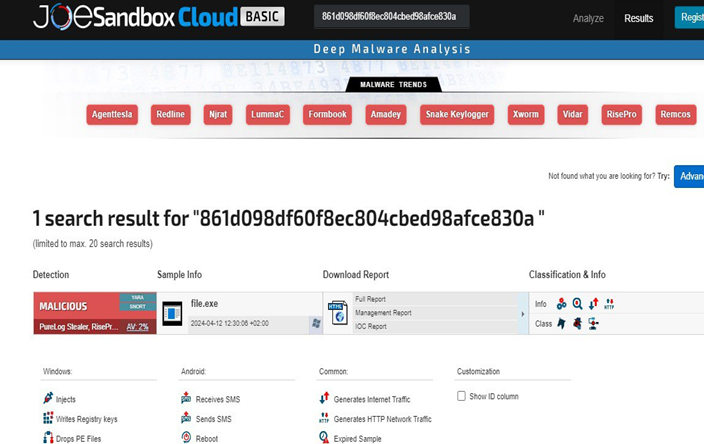Screen dimensions: 704x444
Task: Click the SNORT detection tag
Action: (x=137, y=307)
